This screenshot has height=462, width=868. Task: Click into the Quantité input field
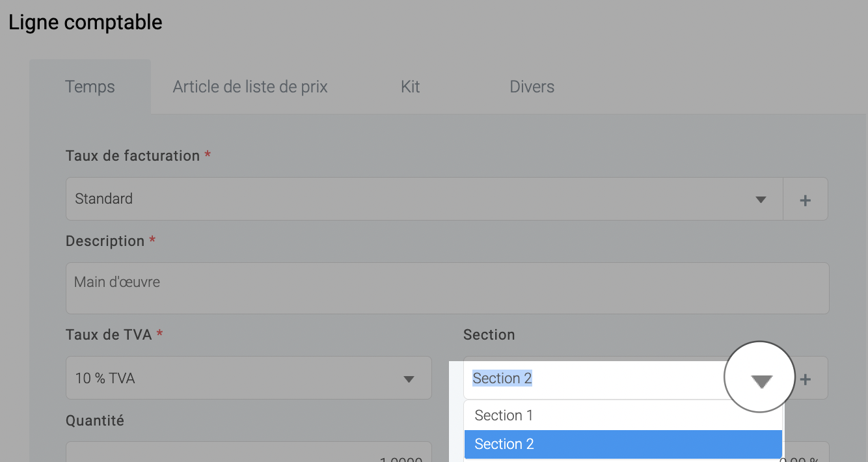(249, 452)
